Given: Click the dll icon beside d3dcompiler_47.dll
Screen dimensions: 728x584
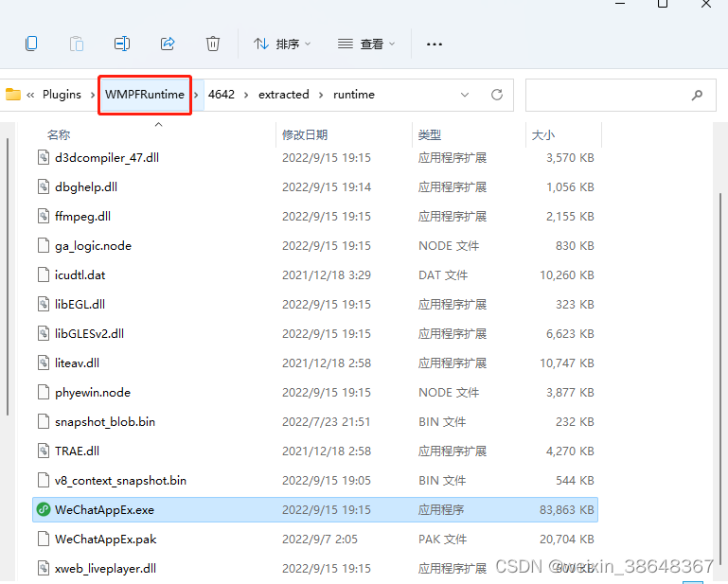Looking at the screenshot, I should click(44, 158).
